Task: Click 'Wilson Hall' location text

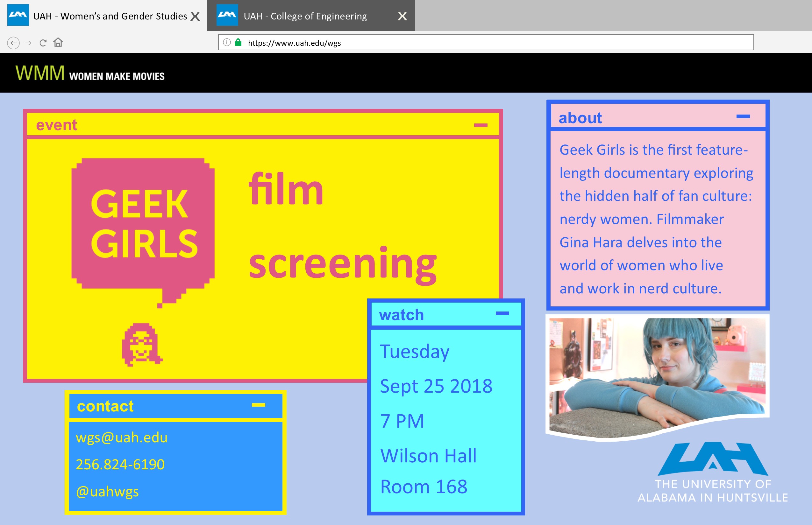Action: click(x=428, y=456)
